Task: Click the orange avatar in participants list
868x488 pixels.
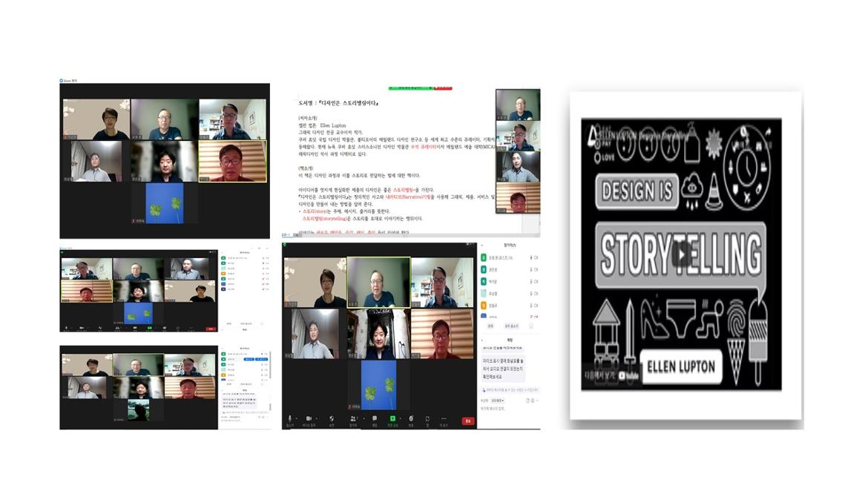Action: click(x=483, y=306)
